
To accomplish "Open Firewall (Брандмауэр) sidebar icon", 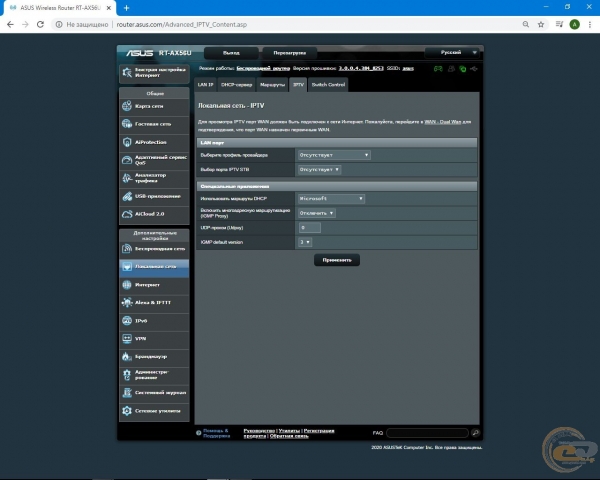I will click(127, 357).
